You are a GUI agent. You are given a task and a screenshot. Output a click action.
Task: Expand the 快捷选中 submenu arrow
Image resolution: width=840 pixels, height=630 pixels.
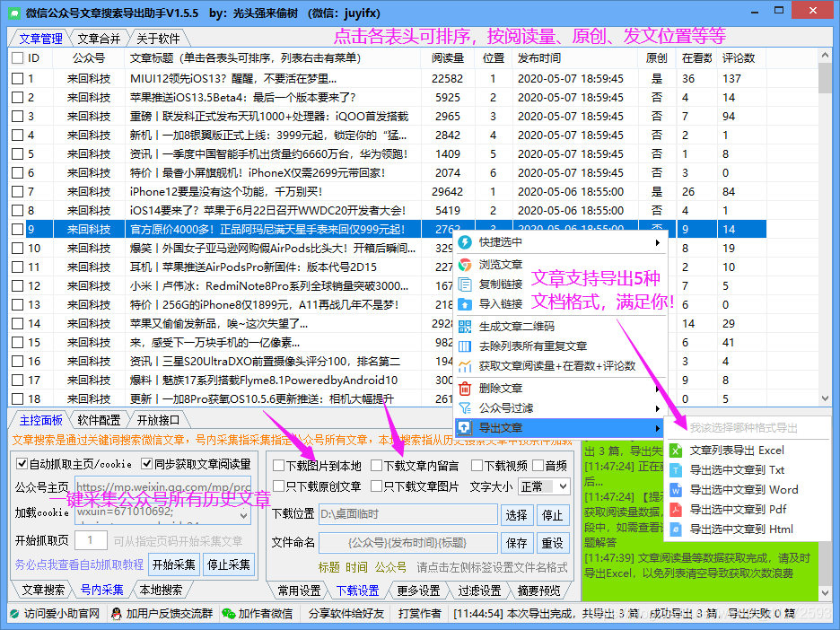tap(658, 242)
